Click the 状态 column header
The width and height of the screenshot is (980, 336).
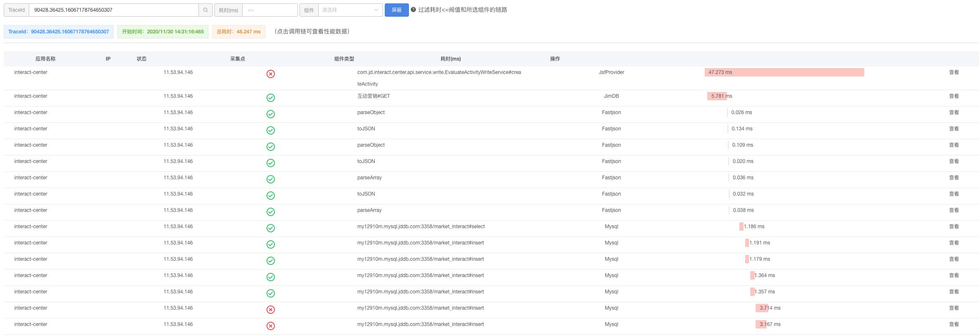[142, 59]
